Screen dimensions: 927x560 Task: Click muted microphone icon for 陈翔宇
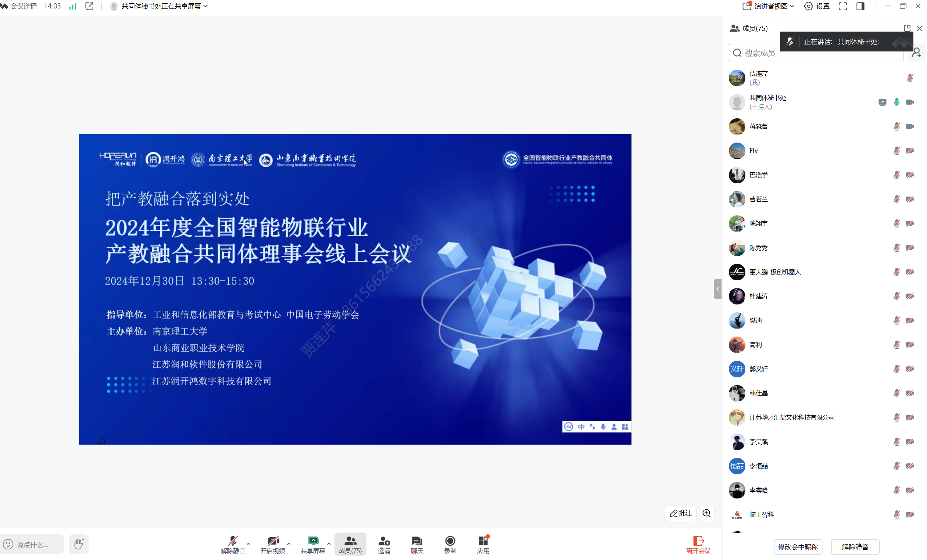897,223
